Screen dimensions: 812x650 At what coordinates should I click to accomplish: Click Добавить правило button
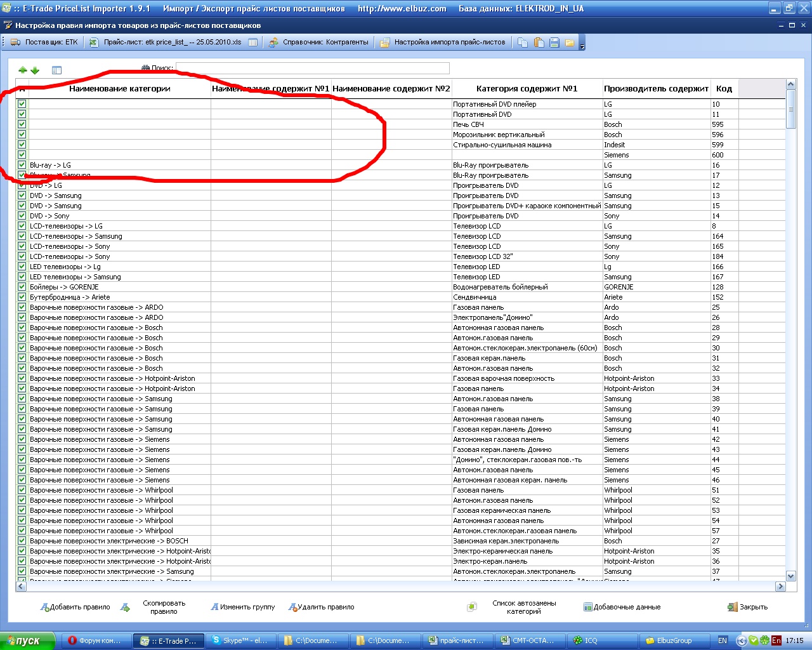[x=75, y=607]
